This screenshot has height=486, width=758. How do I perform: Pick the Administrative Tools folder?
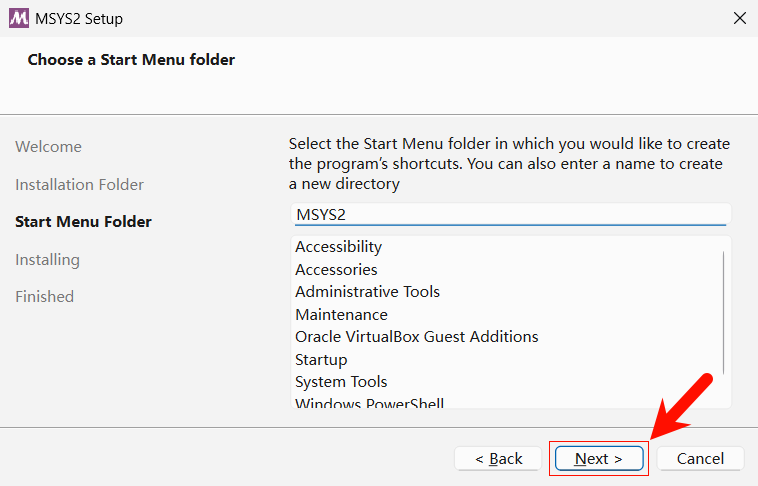click(367, 292)
